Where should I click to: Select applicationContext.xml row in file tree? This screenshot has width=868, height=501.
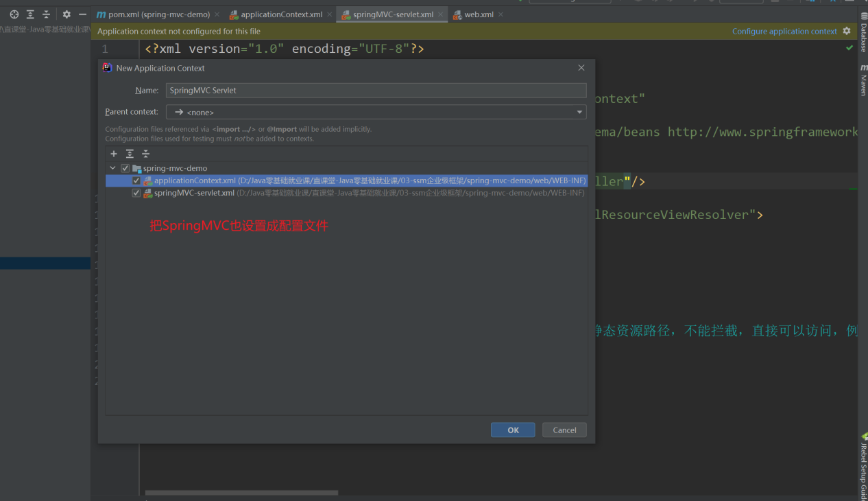(x=346, y=180)
